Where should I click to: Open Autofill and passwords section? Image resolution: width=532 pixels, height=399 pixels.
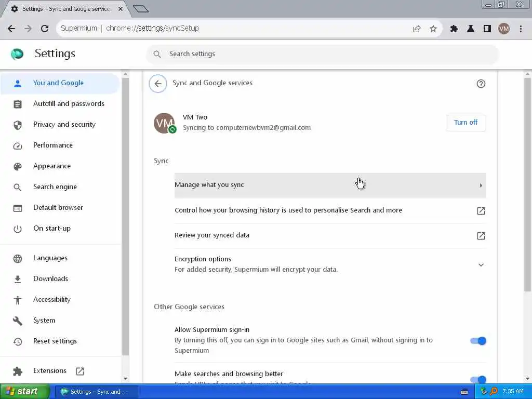coord(61,104)
